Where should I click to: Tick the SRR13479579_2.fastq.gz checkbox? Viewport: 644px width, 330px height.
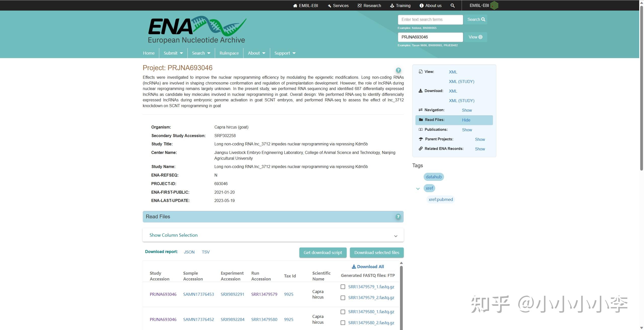[343, 298]
